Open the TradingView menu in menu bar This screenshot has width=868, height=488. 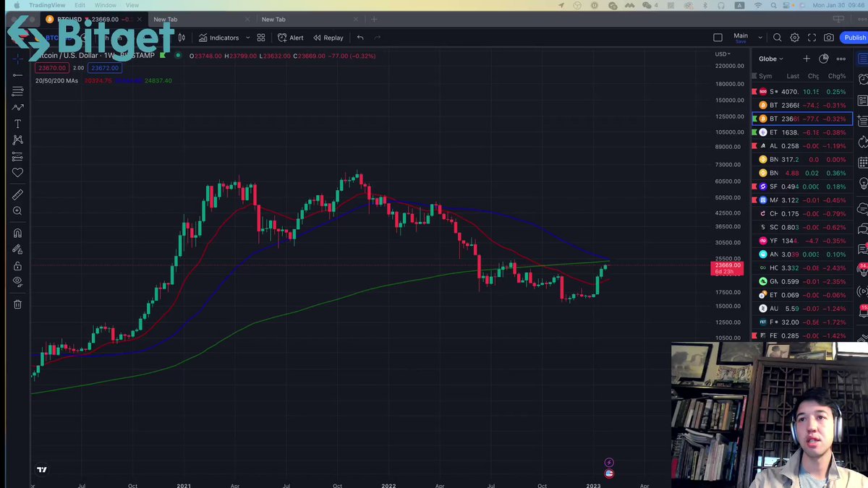(47, 5)
